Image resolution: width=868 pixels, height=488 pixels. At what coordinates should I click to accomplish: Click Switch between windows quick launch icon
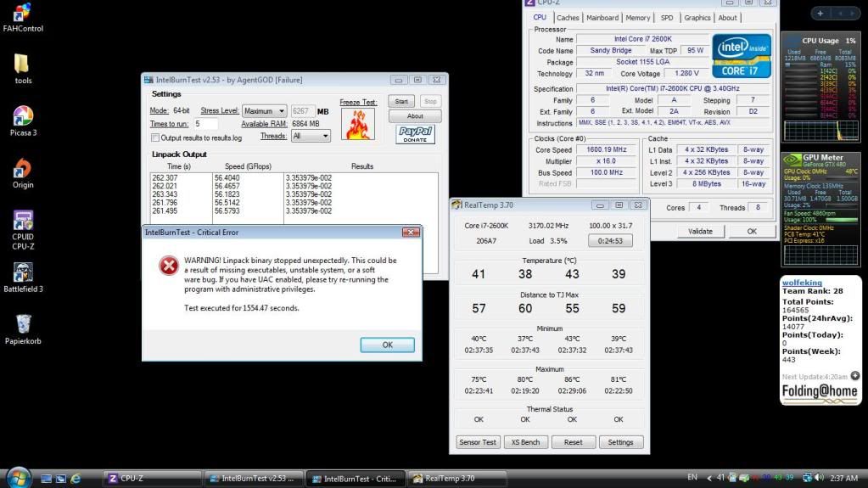(61, 479)
